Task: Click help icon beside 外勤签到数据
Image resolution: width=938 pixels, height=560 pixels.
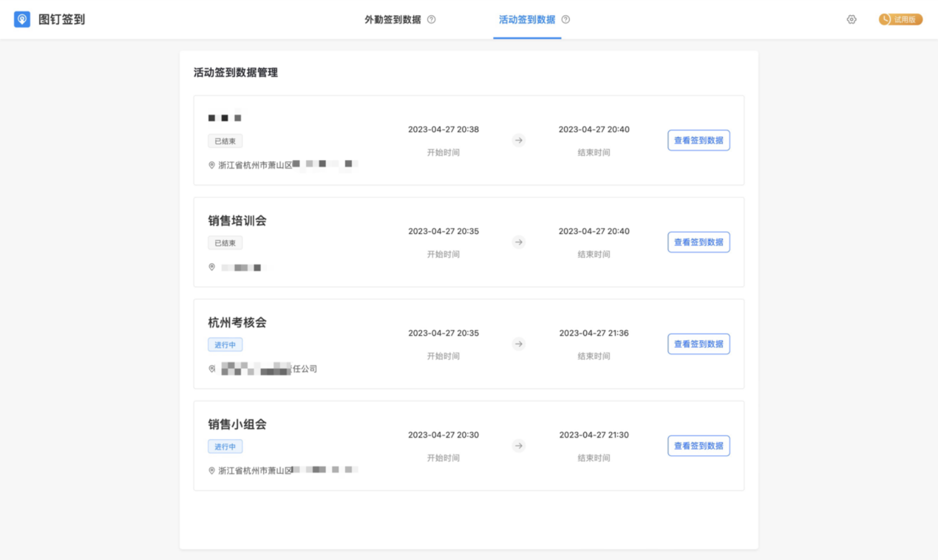Action: [431, 19]
